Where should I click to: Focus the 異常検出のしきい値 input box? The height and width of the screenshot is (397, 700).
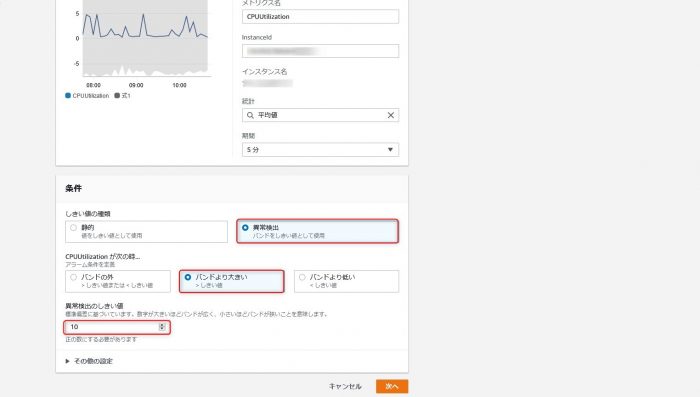tap(117, 327)
